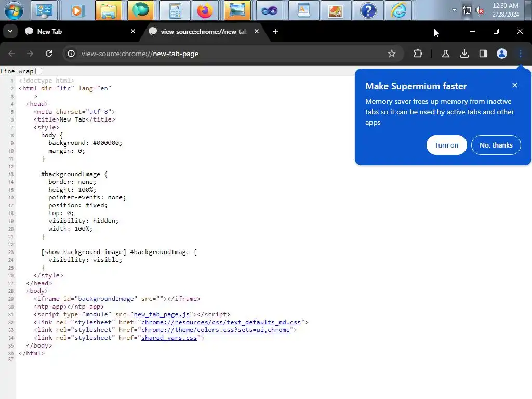
Task: Open the three-dot browser menu
Action: [520, 54]
